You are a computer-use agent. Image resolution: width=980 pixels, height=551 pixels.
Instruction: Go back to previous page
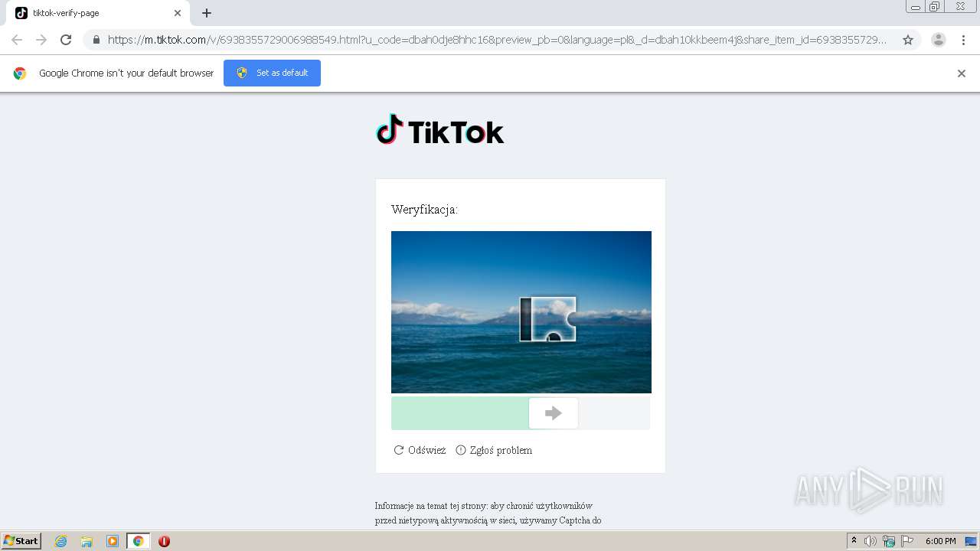point(17,40)
